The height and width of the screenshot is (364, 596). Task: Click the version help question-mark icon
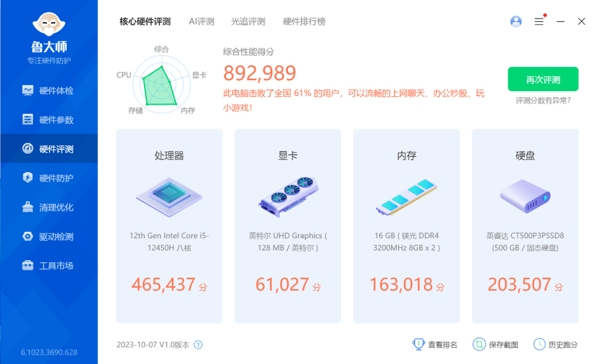point(198,345)
